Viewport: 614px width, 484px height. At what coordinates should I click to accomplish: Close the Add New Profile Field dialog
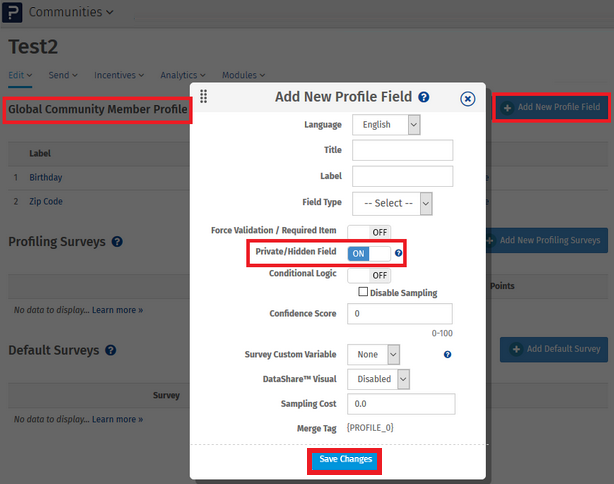[468, 99]
